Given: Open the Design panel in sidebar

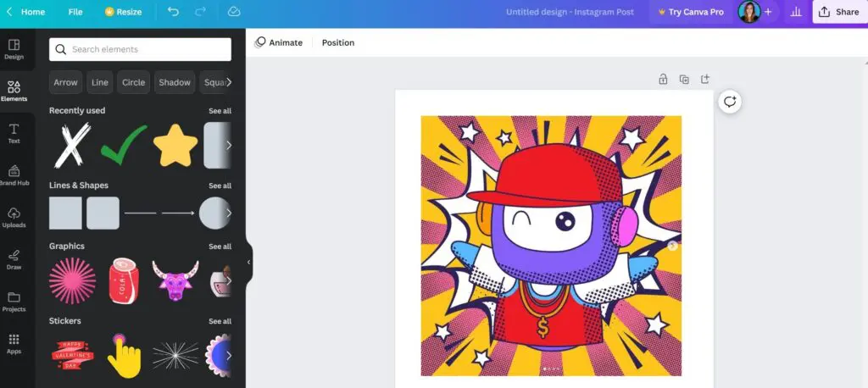Looking at the screenshot, I should pyautogui.click(x=14, y=49).
